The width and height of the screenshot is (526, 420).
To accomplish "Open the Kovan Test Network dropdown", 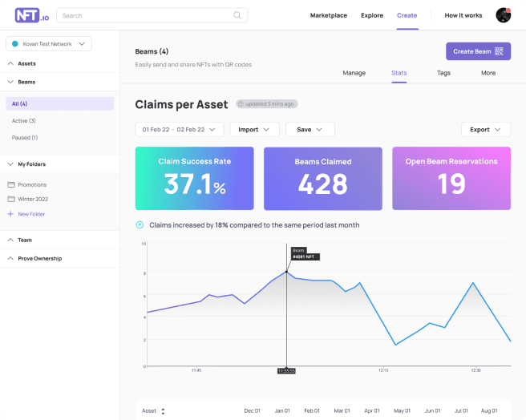I will pyautogui.click(x=49, y=44).
